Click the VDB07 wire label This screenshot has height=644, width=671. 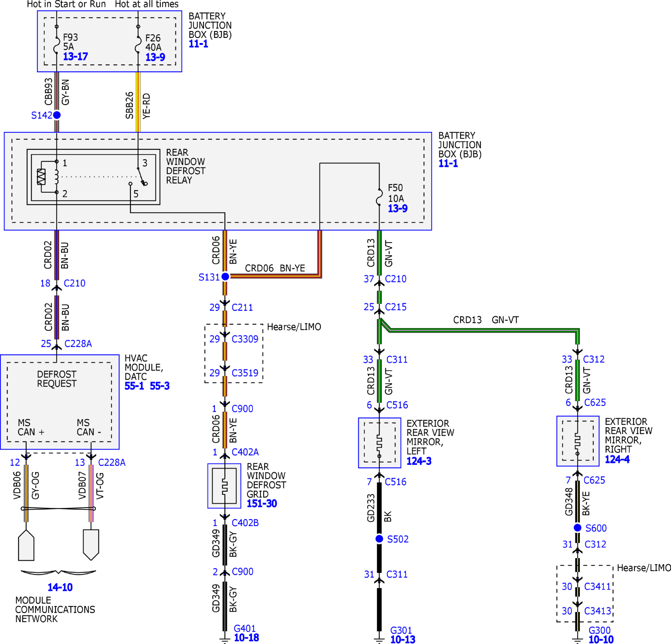[82, 486]
